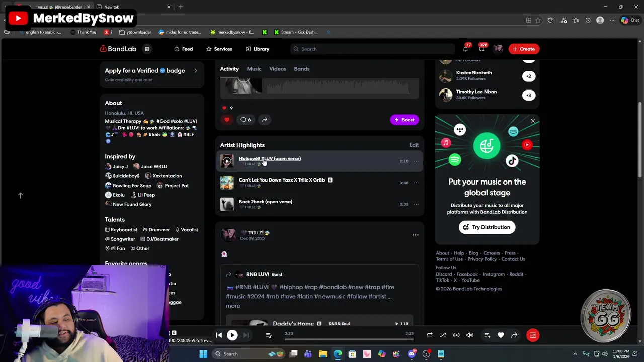Select Can't Let You Down track thumbnail

tap(227, 183)
